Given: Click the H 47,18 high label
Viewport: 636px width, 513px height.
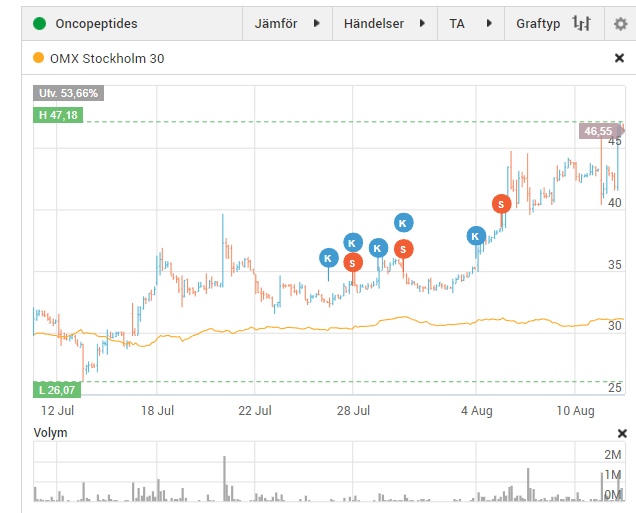Looking at the screenshot, I should [58, 115].
